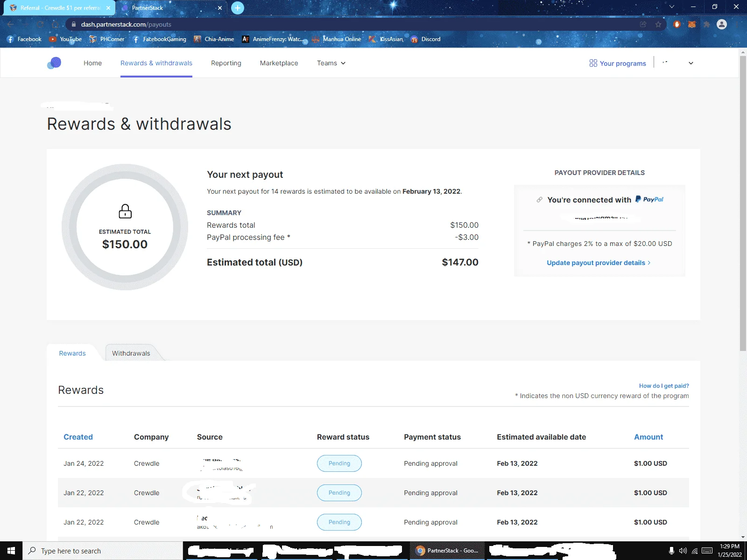Sort rewards by Amount column
The image size is (747, 560).
tap(648, 437)
